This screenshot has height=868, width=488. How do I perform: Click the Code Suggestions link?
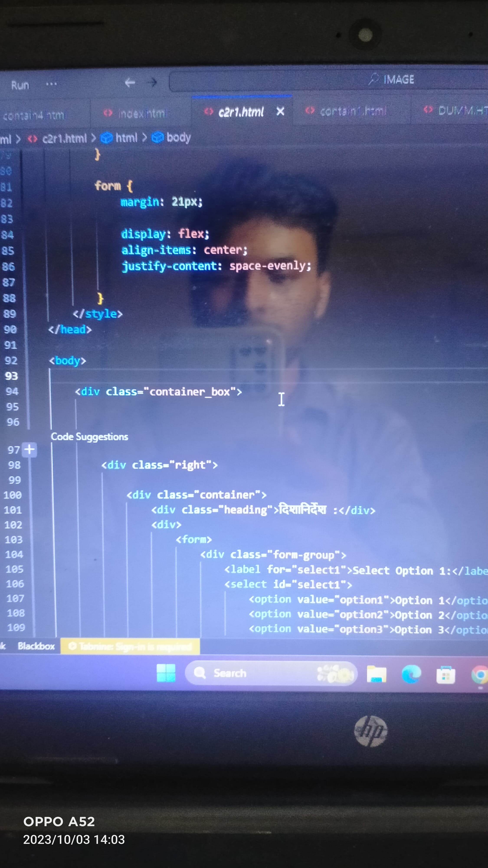click(89, 437)
